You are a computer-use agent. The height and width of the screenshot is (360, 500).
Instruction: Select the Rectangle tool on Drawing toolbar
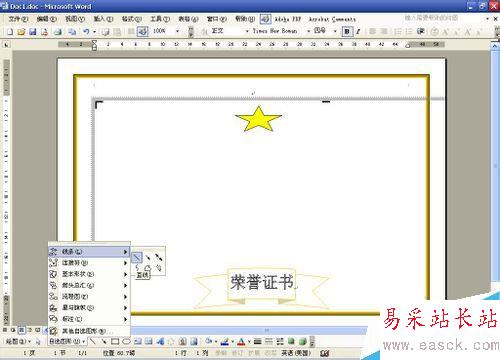coord(115,341)
